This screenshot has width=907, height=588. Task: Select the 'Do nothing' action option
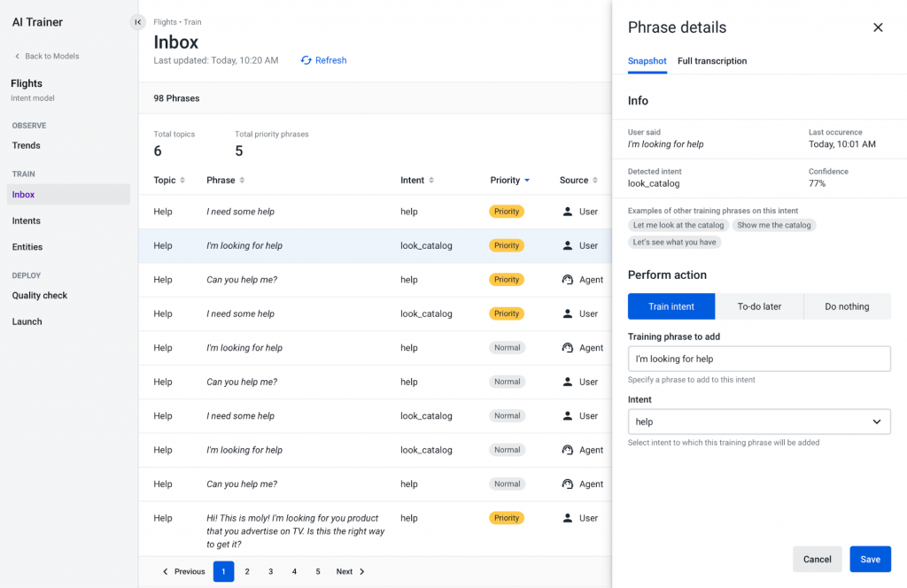click(x=847, y=306)
